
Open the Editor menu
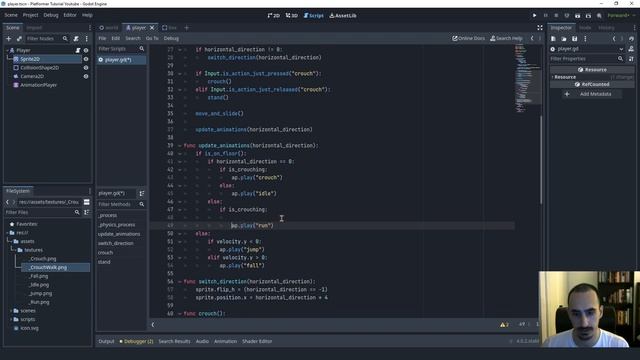(x=70, y=15)
